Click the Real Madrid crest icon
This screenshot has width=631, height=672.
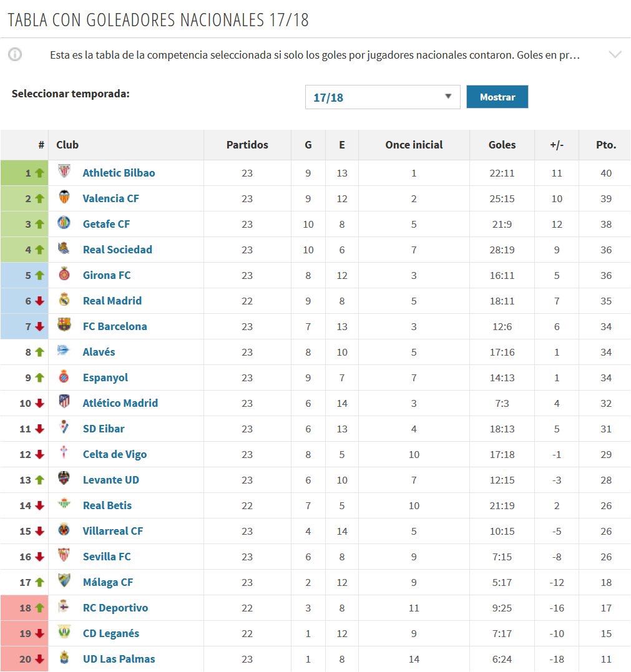[64, 300]
